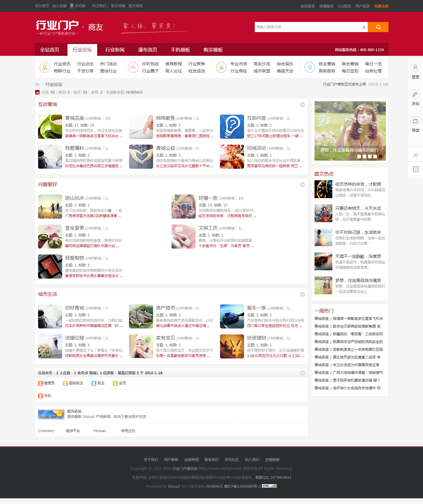Open the 好摄一族 camera thumbnail
The width and height of the screenshot is (423, 504).
click(x=183, y=206)
